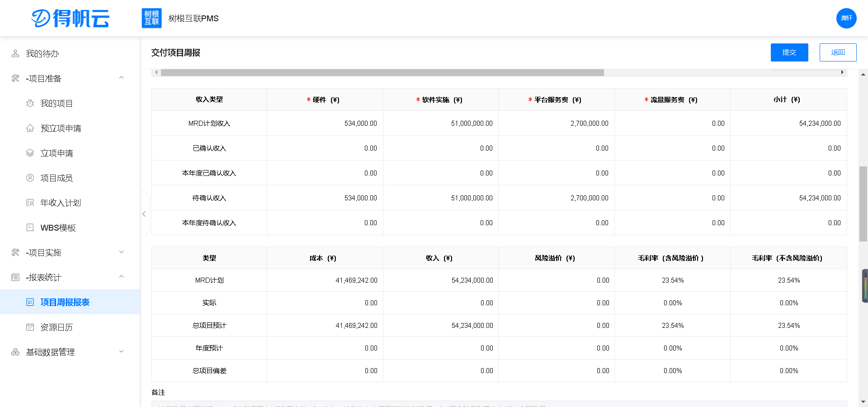Expand the 项目实施 menu group
The width and height of the screenshot is (868, 407).
click(x=121, y=252)
